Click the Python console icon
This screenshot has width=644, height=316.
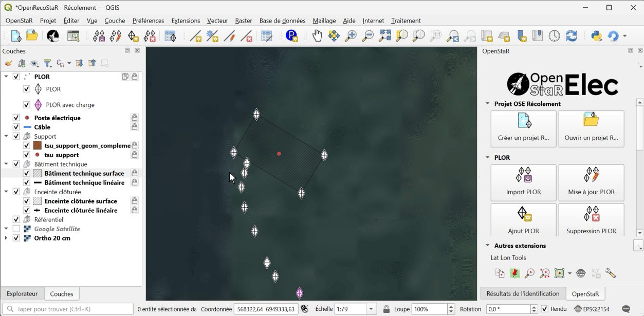596,35
